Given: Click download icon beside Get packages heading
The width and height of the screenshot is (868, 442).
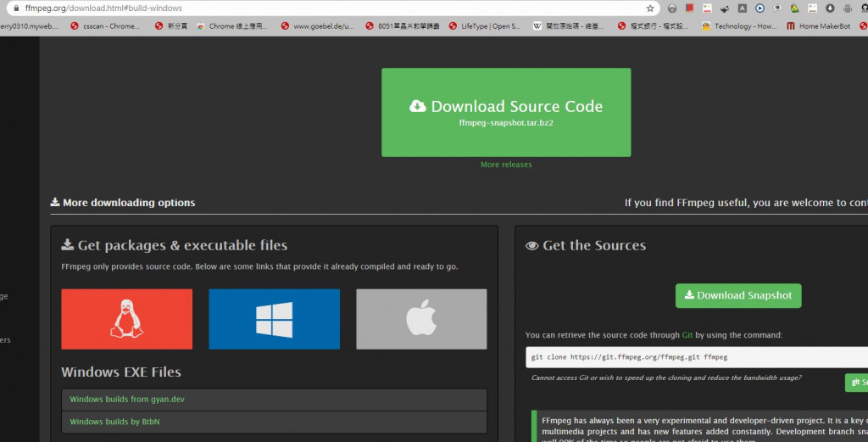Looking at the screenshot, I should [68, 244].
